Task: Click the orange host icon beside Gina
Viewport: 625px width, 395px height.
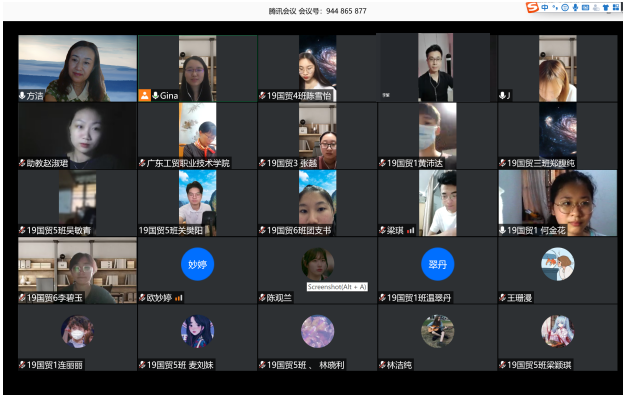Action: tap(144, 96)
